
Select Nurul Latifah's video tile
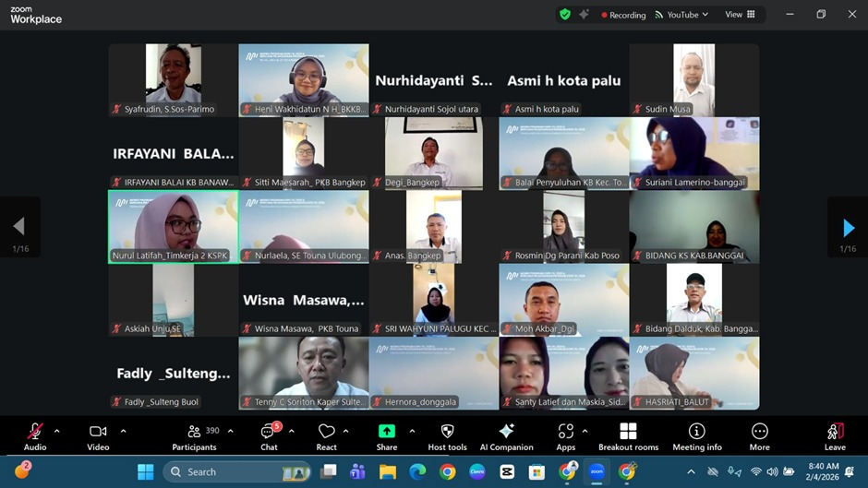[174, 227]
